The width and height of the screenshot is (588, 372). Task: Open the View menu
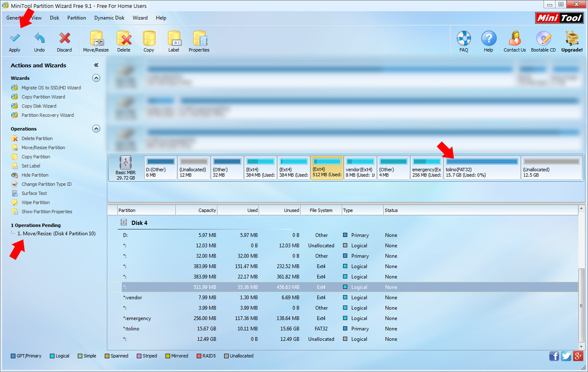pyautogui.click(x=37, y=18)
